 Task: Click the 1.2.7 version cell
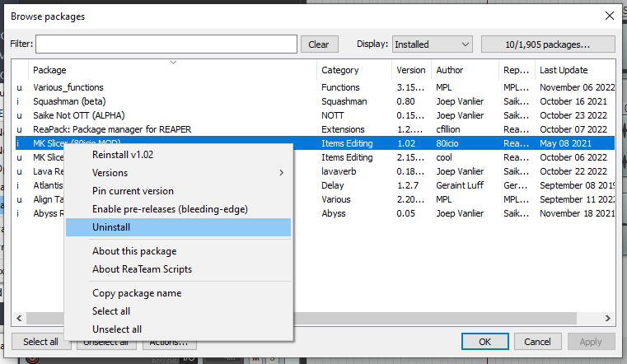[x=408, y=185]
